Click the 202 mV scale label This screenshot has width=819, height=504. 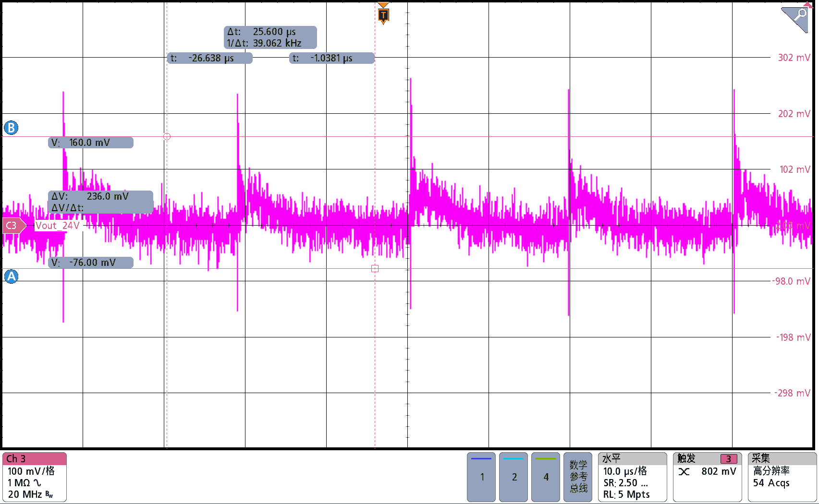click(x=794, y=114)
